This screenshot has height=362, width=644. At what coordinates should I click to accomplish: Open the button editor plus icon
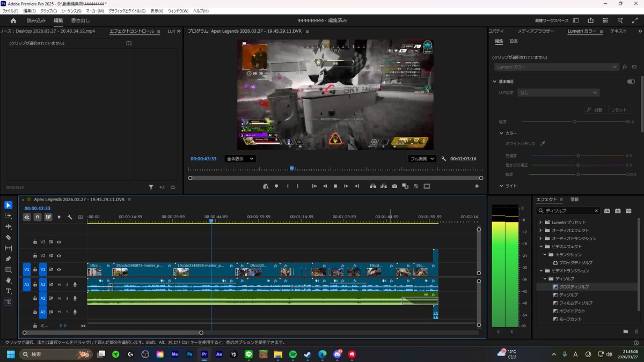click(477, 186)
